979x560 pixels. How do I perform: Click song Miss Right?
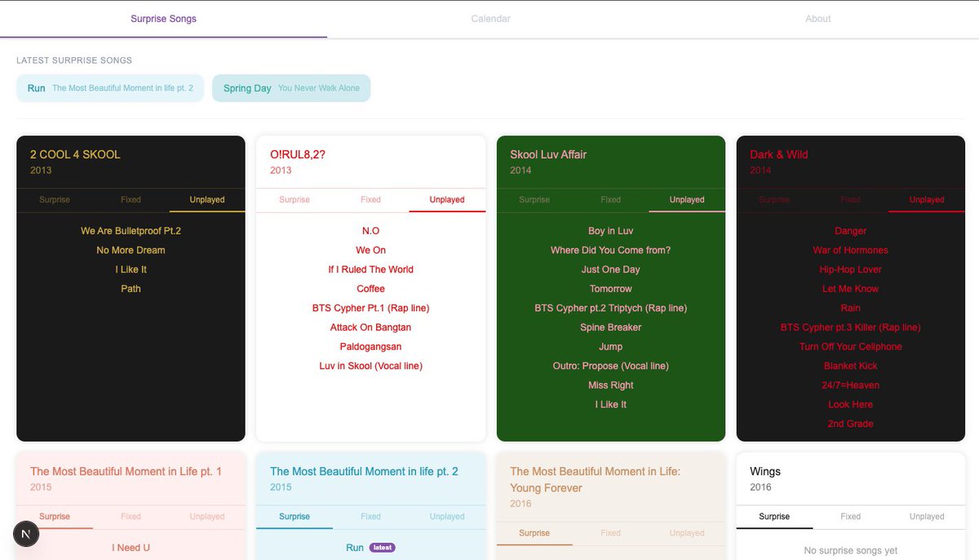(611, 385)
